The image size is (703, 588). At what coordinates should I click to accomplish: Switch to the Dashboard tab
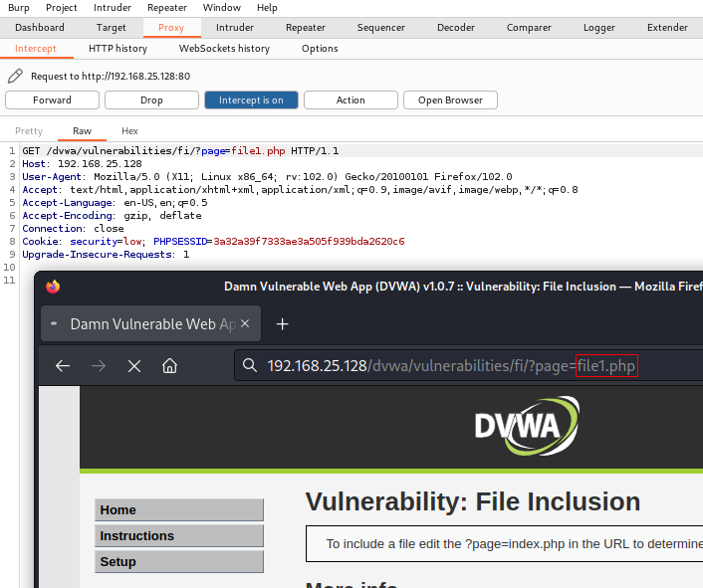coord(40,28)
